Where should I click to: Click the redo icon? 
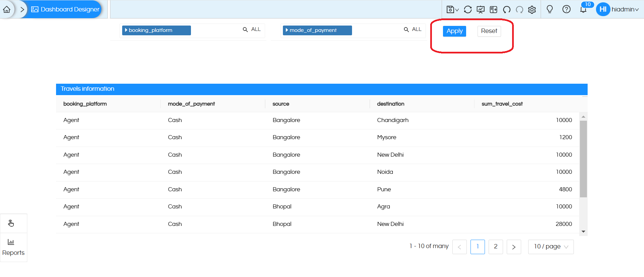(519, 9)
